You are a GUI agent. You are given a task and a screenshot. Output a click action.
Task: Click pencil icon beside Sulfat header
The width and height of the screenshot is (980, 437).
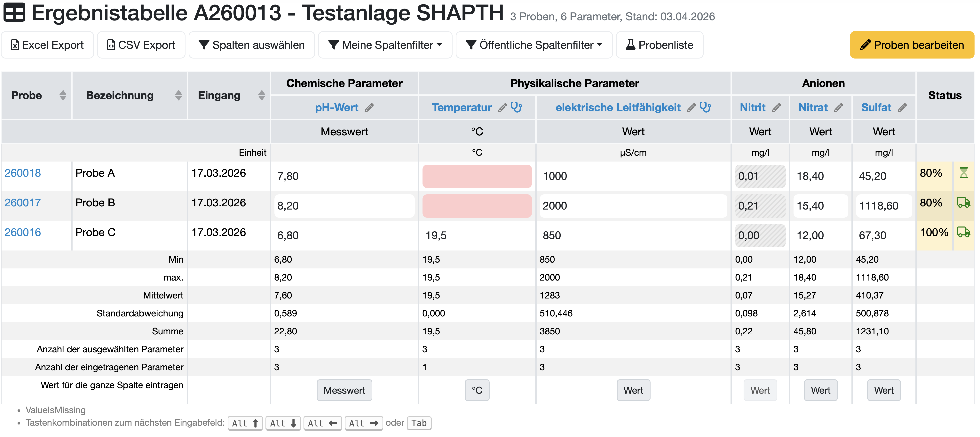[902, 108]
